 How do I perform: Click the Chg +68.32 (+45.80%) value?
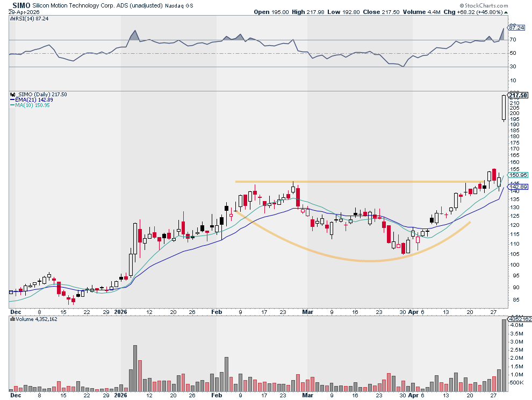point(473,12)
